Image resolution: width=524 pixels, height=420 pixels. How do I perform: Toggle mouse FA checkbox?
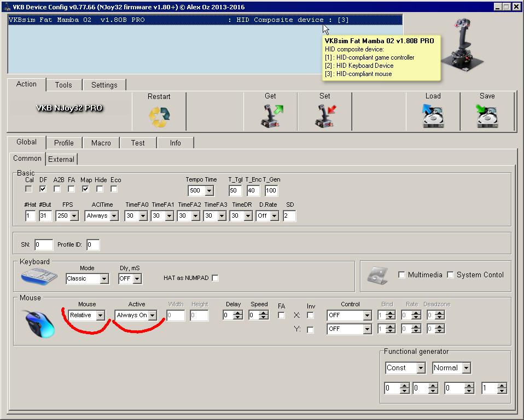coord(281,315)
